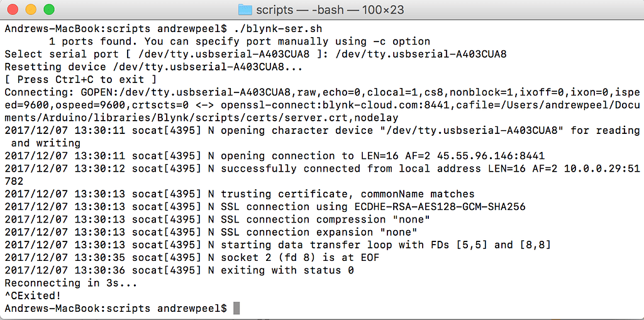
Task: Click the "[ Press Ctrl+C to exit ]" line
Action: click(80, 79)
